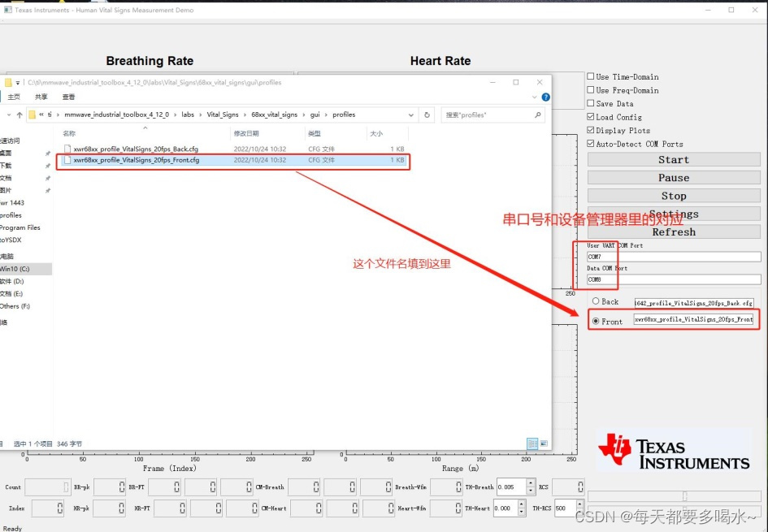768x532 pixels.
Task: Increase TH-Breath value with up arrow
Action: pyautogui.click(x=531, y=483)
